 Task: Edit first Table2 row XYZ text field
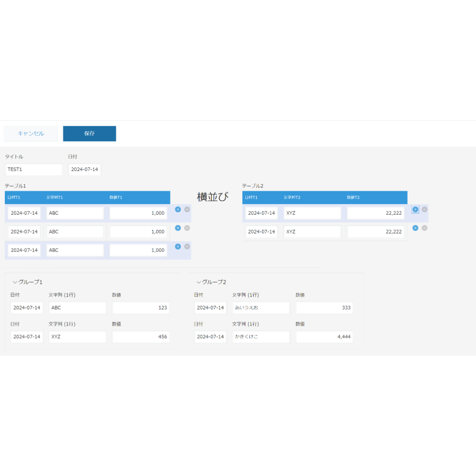(x=312, y=213)
